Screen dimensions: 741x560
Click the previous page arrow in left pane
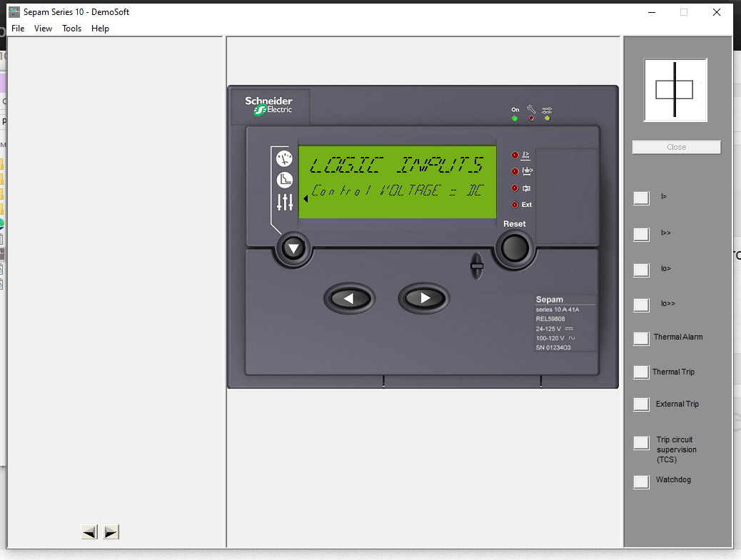click(x=89, y=532)
